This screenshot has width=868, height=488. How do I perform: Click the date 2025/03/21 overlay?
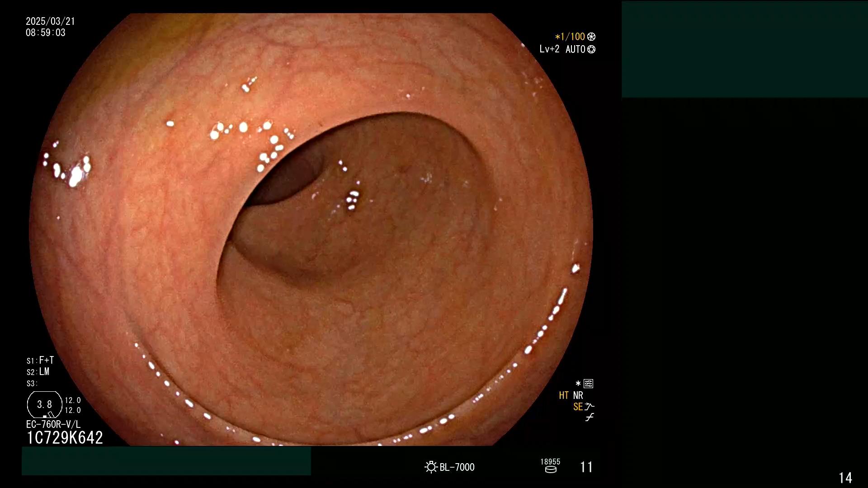[x=50, y=21]
